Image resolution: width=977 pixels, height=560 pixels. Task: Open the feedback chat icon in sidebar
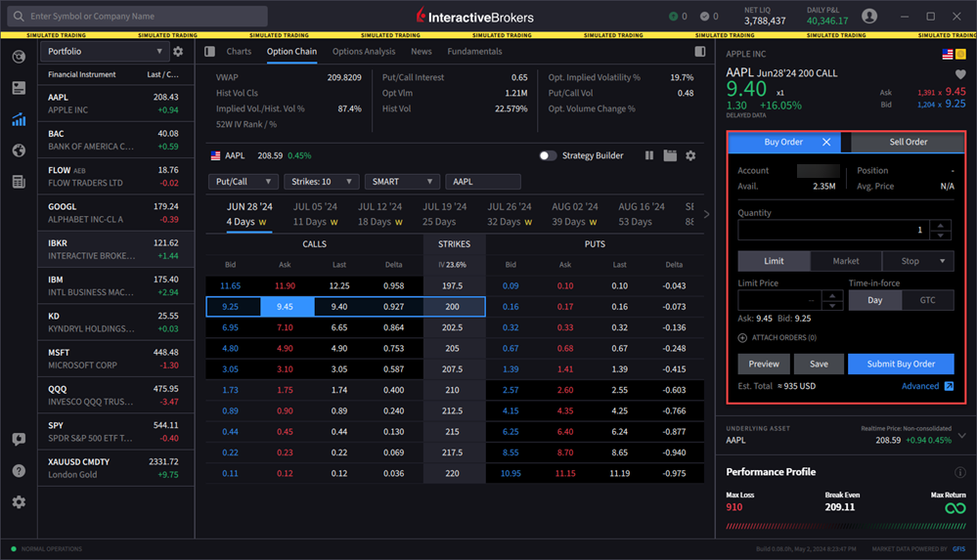[x=19, y=439]
